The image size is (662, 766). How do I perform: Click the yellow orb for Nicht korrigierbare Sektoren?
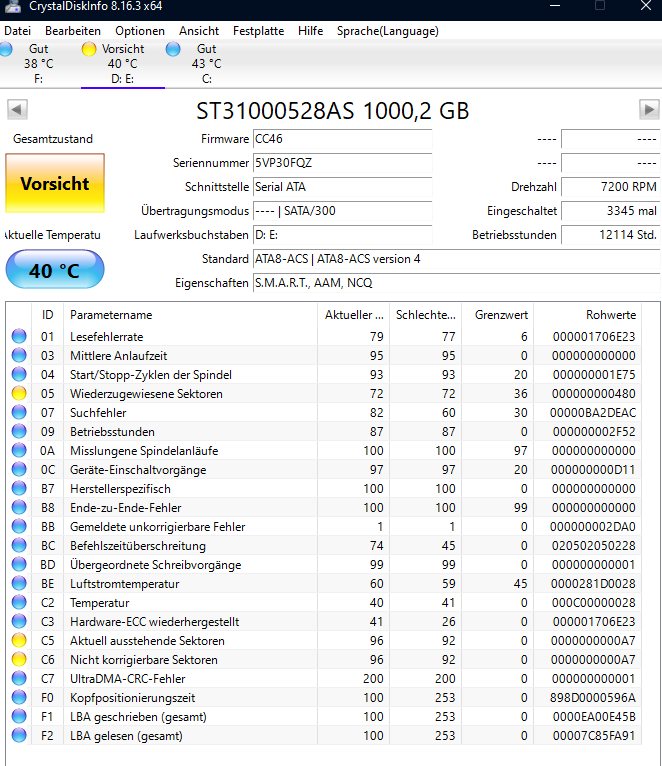[19, 660]
